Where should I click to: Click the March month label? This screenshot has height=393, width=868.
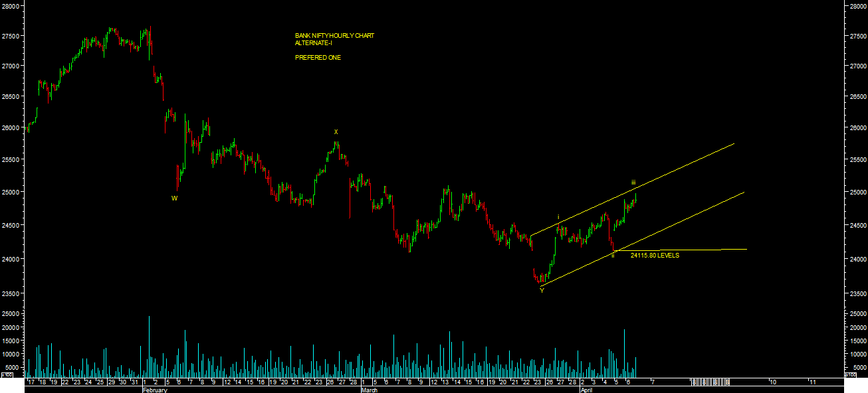[370, 390]
